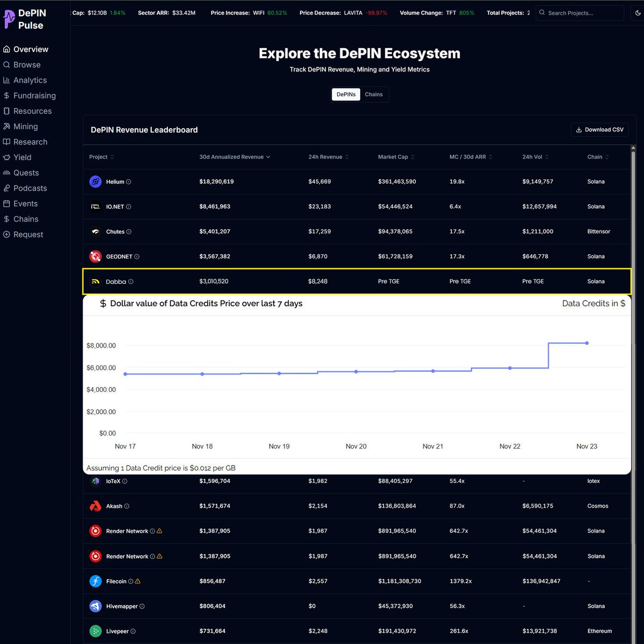644x644 pixels.
Task: Open the Mining sidebar item
Action: click(x=20, y=127)
